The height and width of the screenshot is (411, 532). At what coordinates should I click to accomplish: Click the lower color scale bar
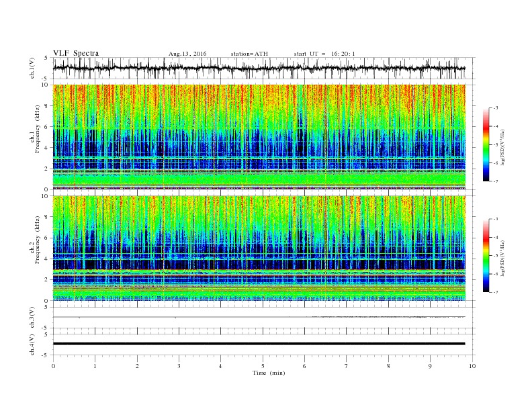click(x=486, y=256)
